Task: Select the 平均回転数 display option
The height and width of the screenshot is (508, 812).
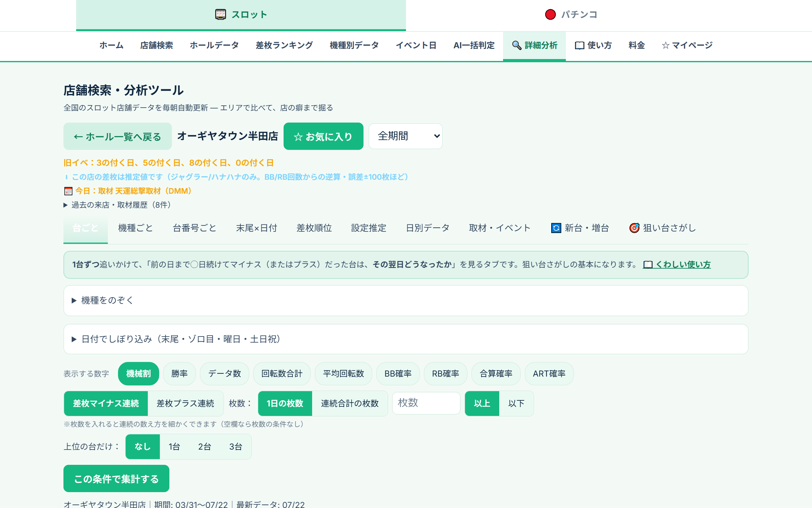Action: [x=343, y=374]
